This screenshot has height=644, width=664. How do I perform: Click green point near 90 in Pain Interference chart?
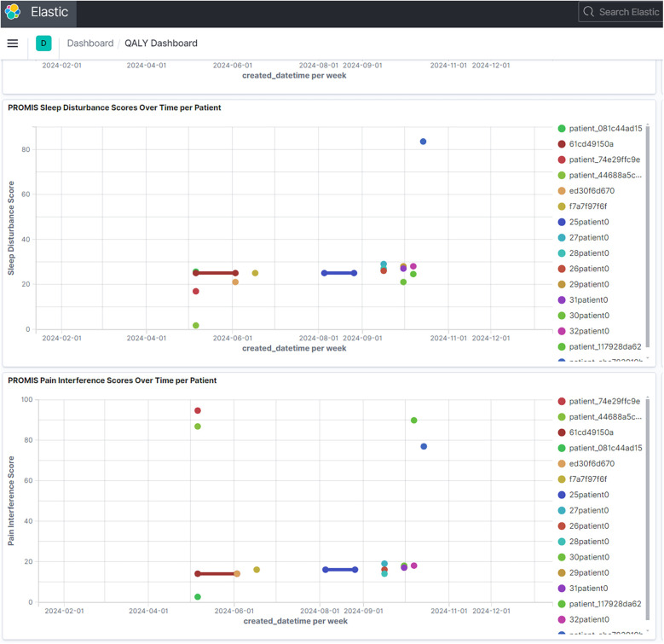[414, 421]
